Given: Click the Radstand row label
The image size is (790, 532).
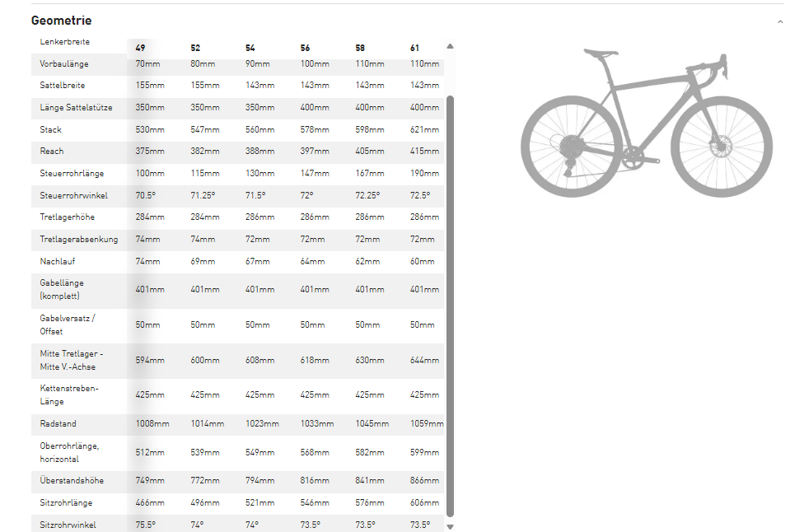Looking at the screenshot, I should point(57,423).
